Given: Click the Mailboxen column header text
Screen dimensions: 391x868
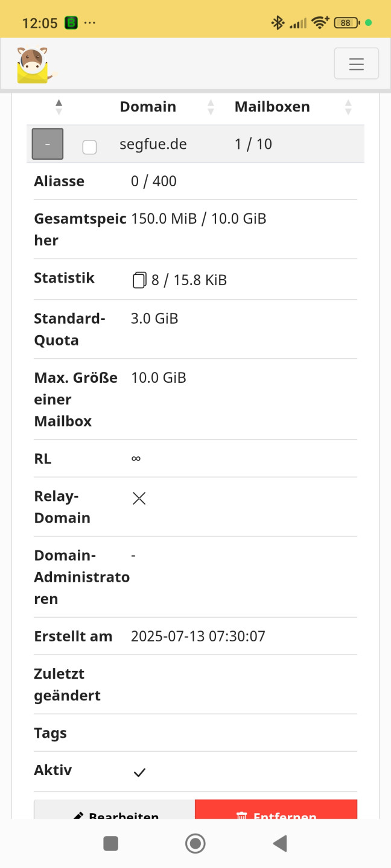Looking at the screenshot, I should [x=272, y=107].
